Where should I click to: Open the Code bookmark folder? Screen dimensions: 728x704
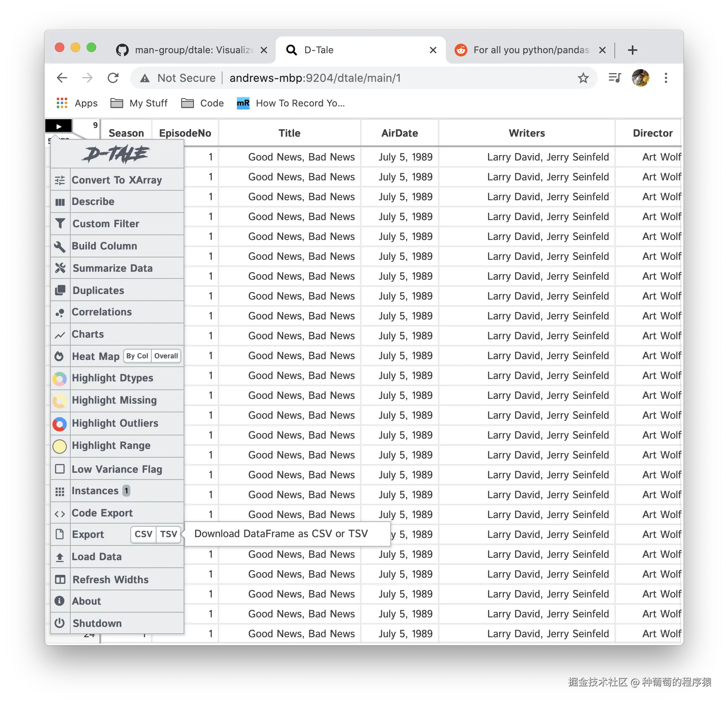tap(203, 103)
